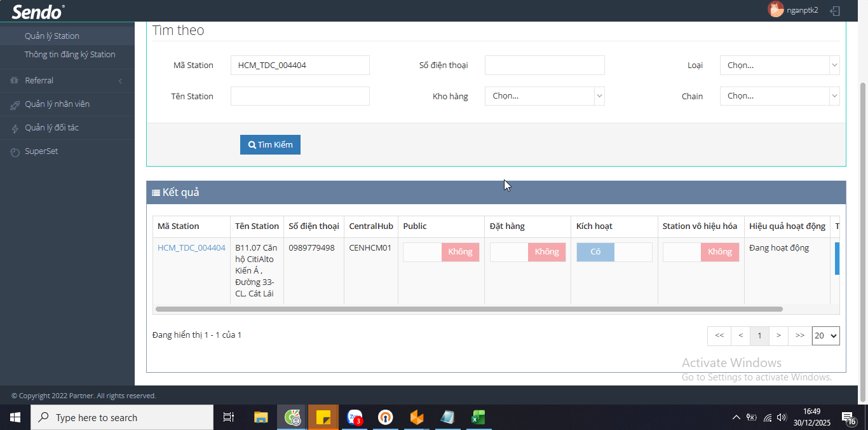The height and width of the screenshot is (430, 868).
Task: Click the Quản lý nhân viên rocket icon
Action: 15,105
